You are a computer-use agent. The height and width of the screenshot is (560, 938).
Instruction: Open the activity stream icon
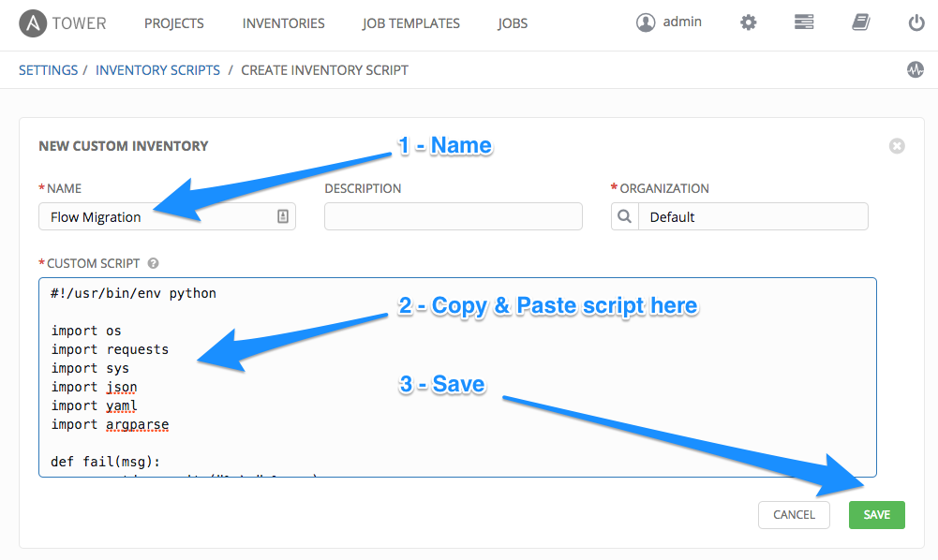[x=915, y=70]
